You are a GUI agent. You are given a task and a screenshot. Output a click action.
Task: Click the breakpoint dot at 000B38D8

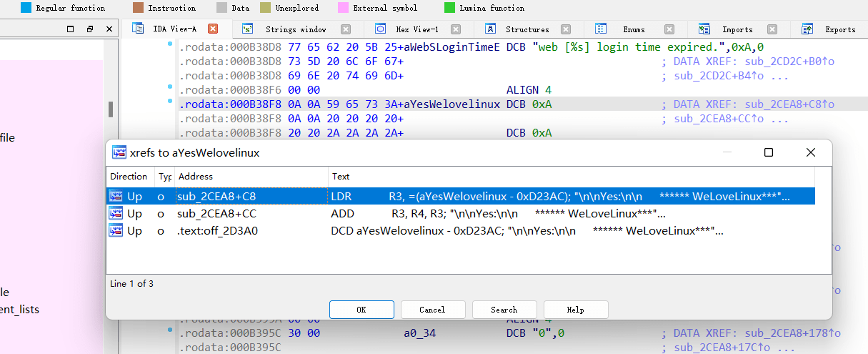(x=170, y=44)
